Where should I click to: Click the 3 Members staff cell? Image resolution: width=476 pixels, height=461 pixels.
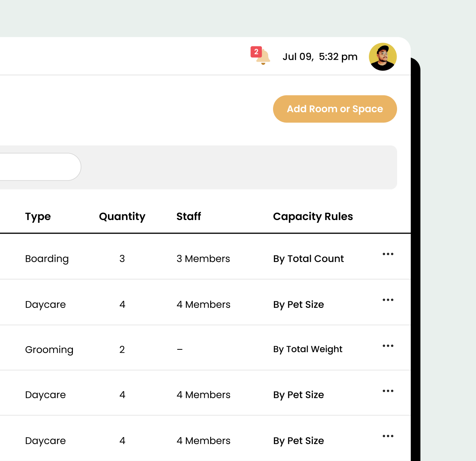pyautogui.click(x=203, y=259)
